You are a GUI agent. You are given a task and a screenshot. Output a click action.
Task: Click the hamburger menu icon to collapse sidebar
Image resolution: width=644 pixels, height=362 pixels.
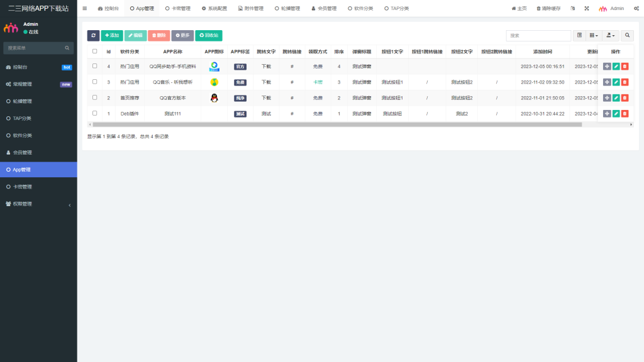85,9
